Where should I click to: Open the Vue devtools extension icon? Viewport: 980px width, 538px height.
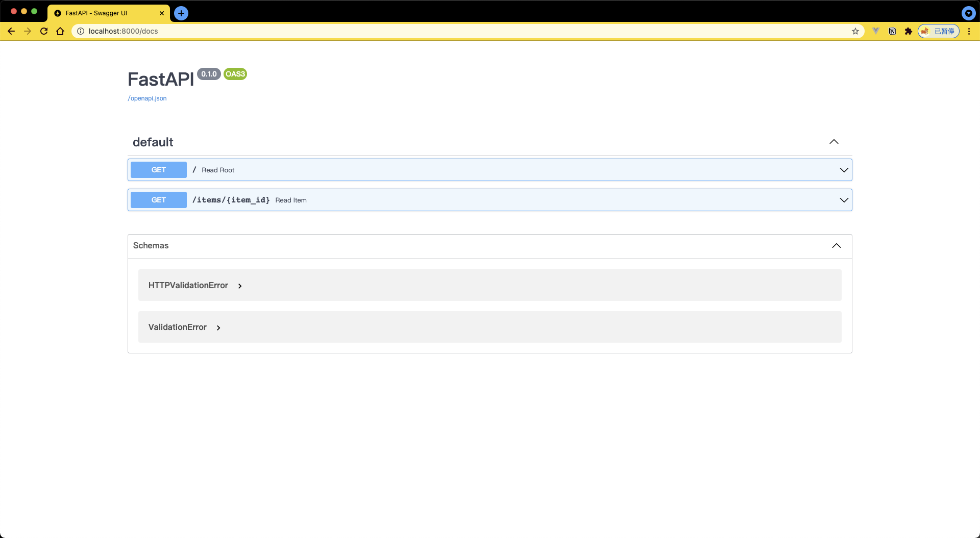(x=876, y=31)
